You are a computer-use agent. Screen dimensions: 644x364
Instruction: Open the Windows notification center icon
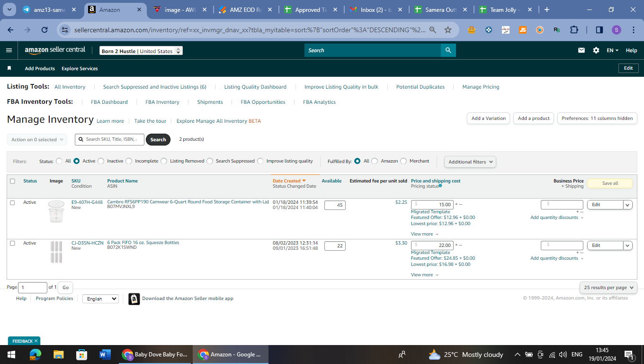629,355
